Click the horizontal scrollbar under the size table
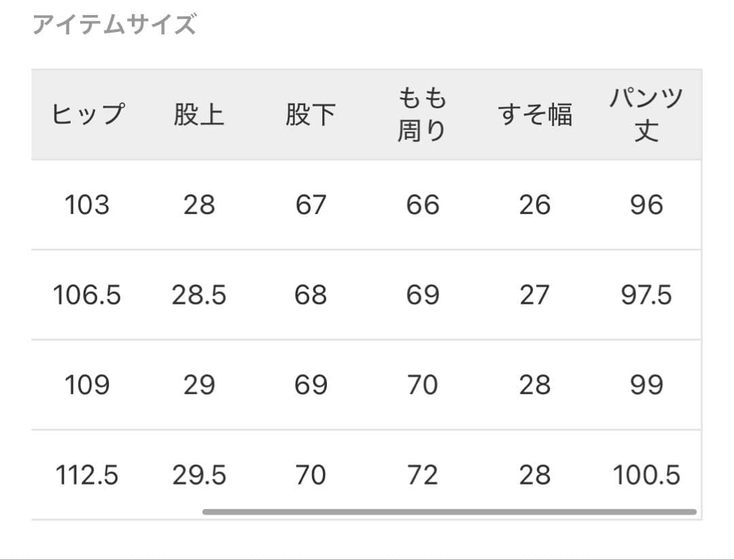Viewport: 734px width, 560px height. click(449, 512)
